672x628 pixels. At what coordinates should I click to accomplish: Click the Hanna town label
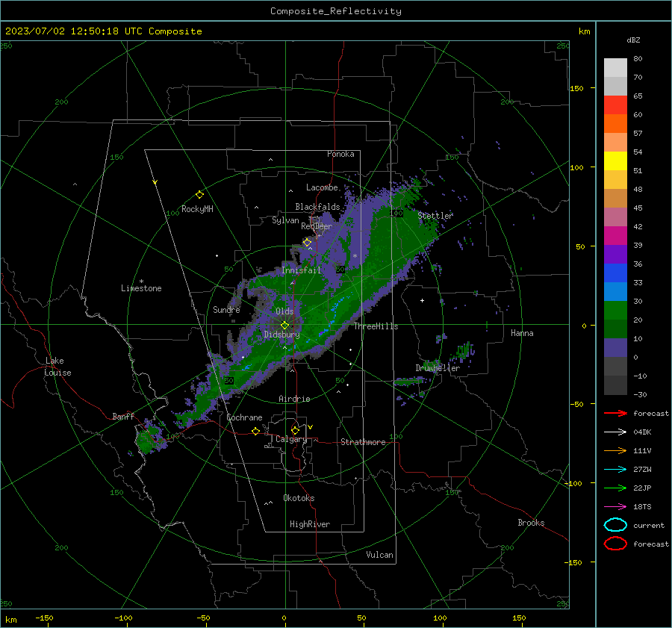pyautogui.click(x=522, y=333)
